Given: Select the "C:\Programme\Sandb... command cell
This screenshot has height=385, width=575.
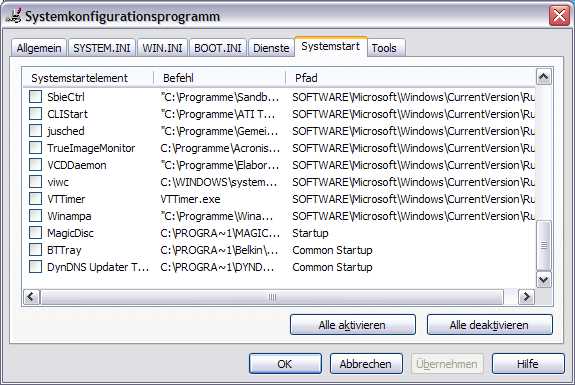Looking at the screenshot, I should 220,97.
